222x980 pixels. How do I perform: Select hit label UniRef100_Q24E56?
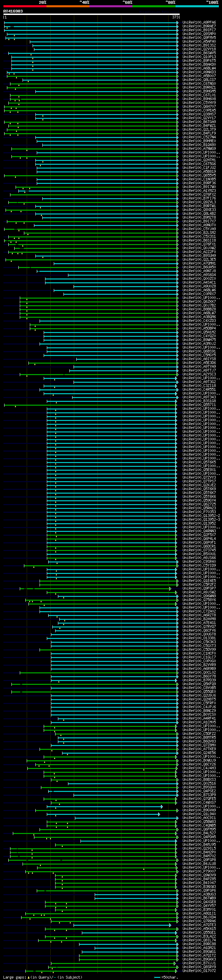pyautogui.click(x=199, y=753)
